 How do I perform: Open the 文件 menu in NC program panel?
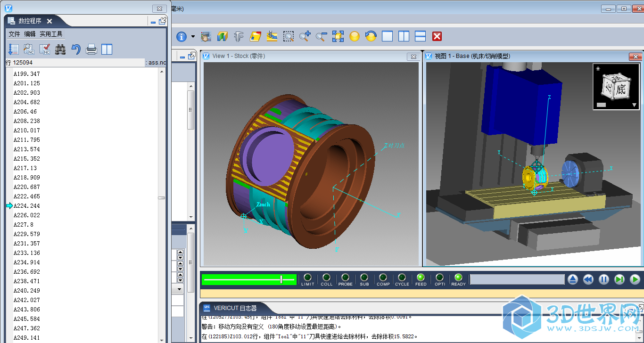pos(14,34)
